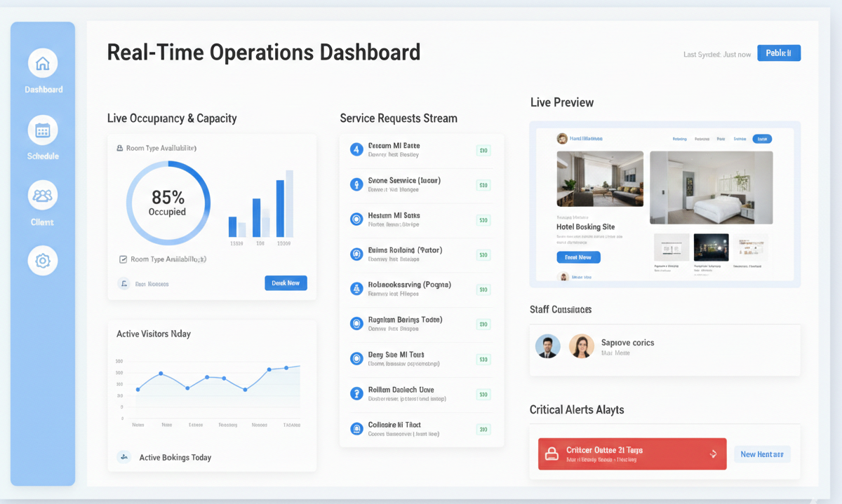Click the Schedule calendar icon

[x=43, y=130]
